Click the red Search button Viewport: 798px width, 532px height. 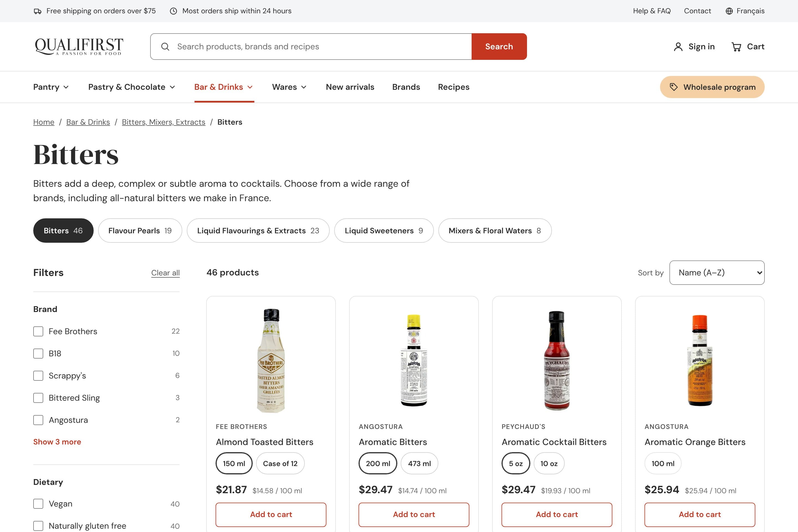(499, 47)
